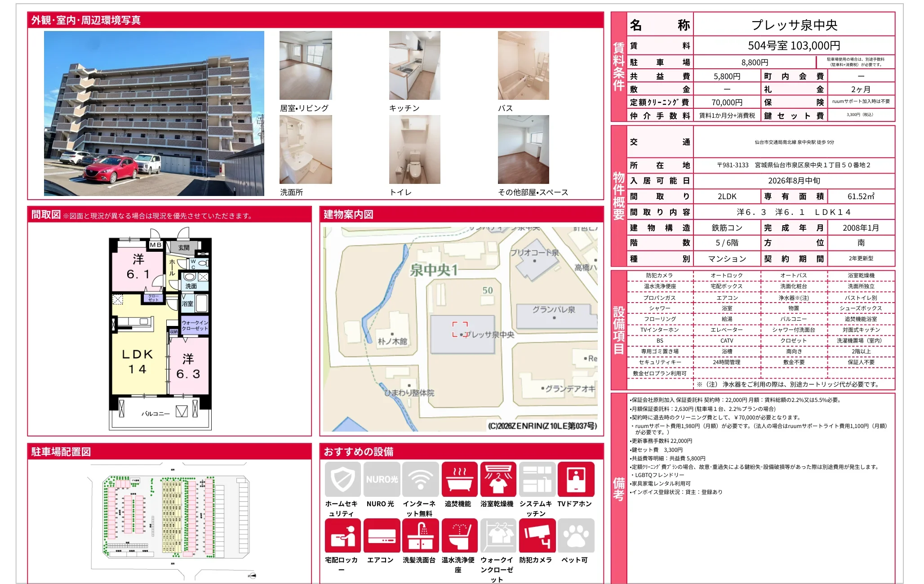Click the ペット可 paw print icon
Screen dimensions: 924x584
[576, 535]
